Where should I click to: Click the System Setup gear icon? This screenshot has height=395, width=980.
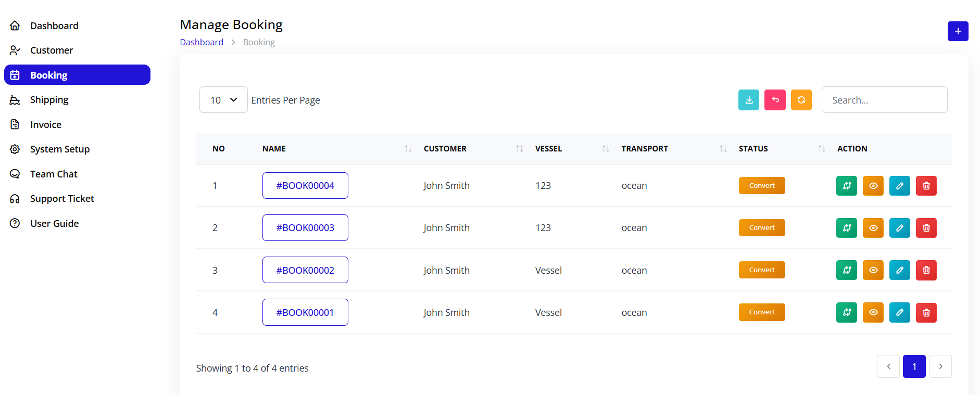(x=15, y=149)
